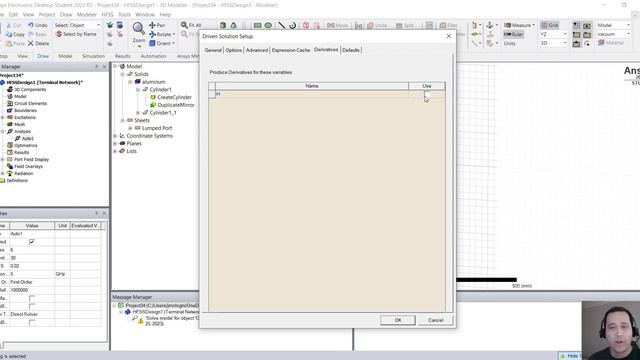Tick the Use checkbox in the derivatives table
The height and width of the screenshot is (360, 640).
pyautogui.click(x=427, y=94)
